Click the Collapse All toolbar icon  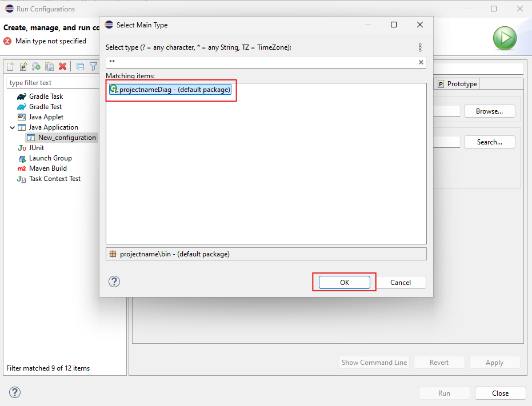[x=81, y=67]
